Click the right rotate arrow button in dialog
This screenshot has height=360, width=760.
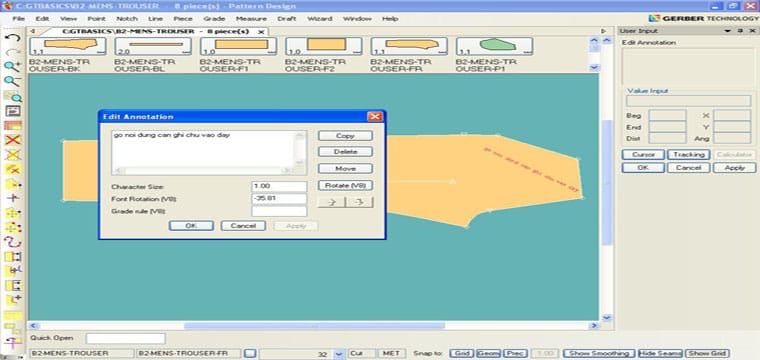tap(359, 202)
